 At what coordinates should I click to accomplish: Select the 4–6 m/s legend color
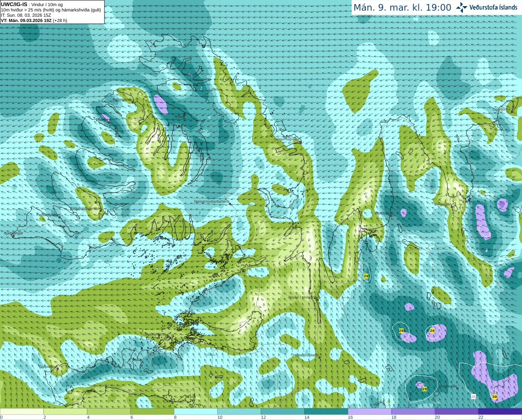click(x=108, y=411)
